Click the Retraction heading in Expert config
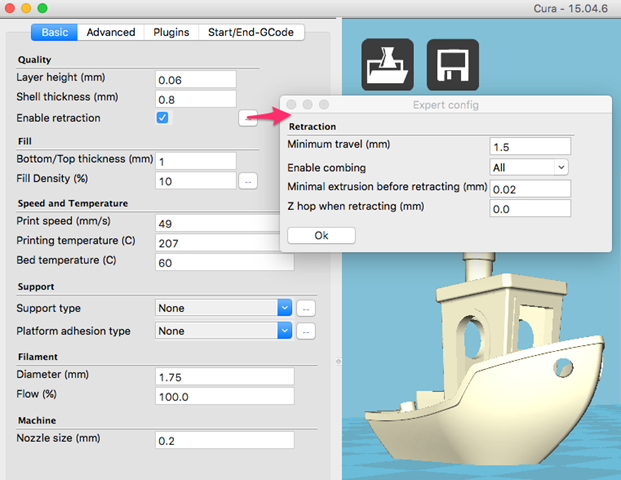Screen dimensions: 621x480 point(312,127)
